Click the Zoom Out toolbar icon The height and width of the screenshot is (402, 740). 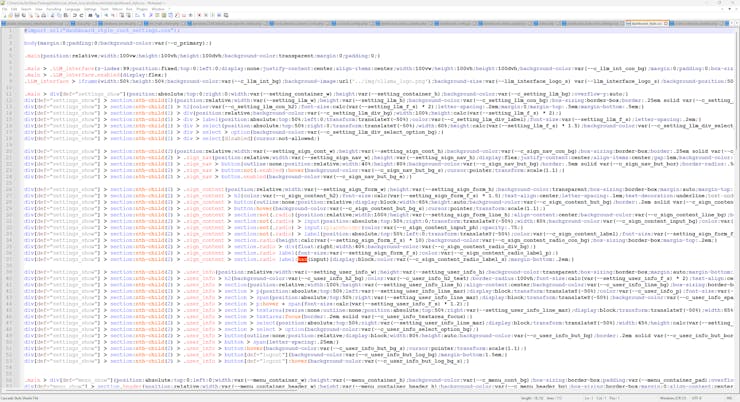coord(113,15)
